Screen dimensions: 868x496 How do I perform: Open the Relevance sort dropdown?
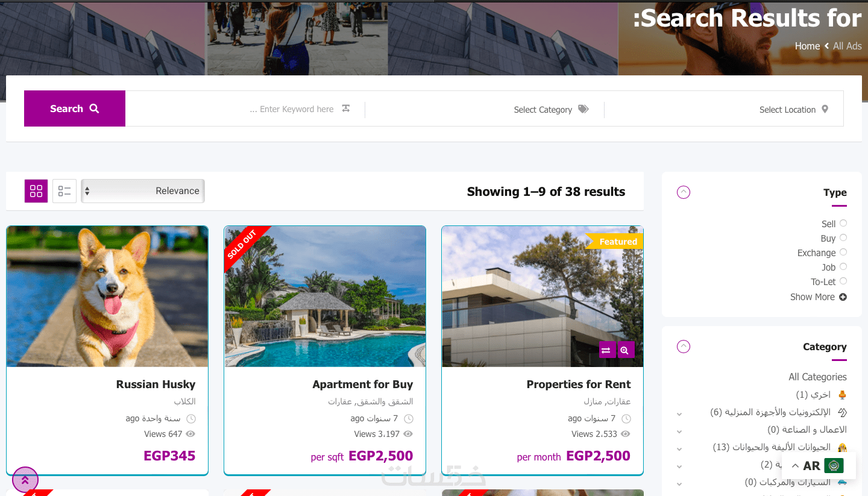(x=143, y=191)
